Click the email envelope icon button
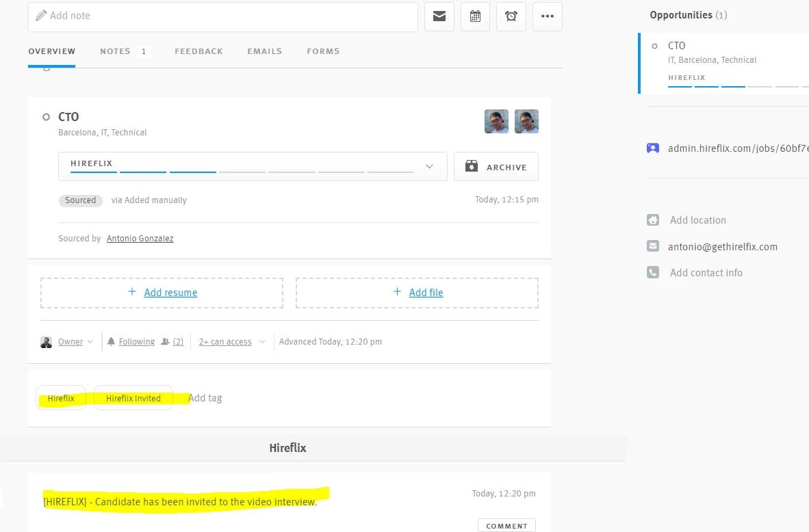Viewport: 809px width, 532px height. click(x=439, y=16)
